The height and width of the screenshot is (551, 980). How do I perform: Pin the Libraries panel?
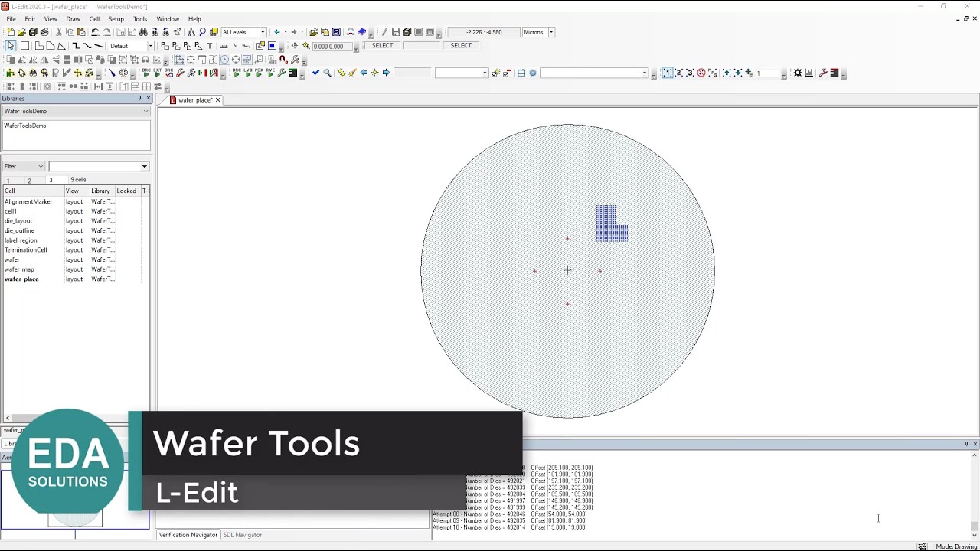(x=139, y=98)
